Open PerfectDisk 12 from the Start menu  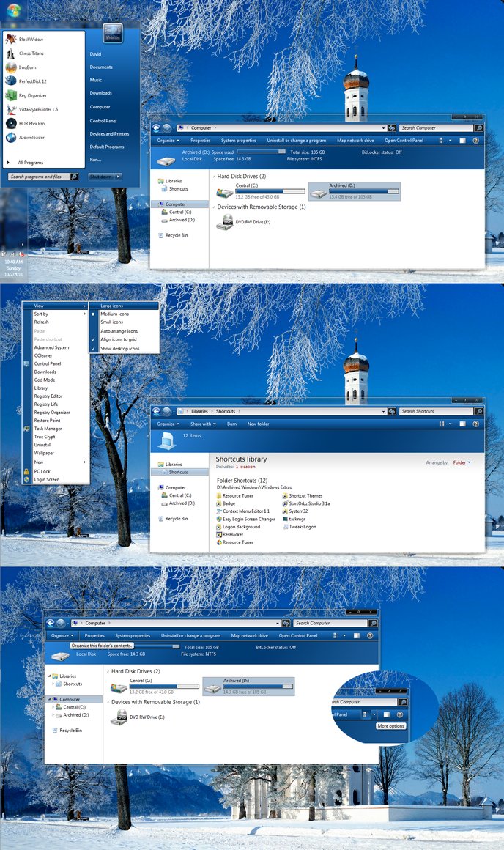[x=32, y=81]
